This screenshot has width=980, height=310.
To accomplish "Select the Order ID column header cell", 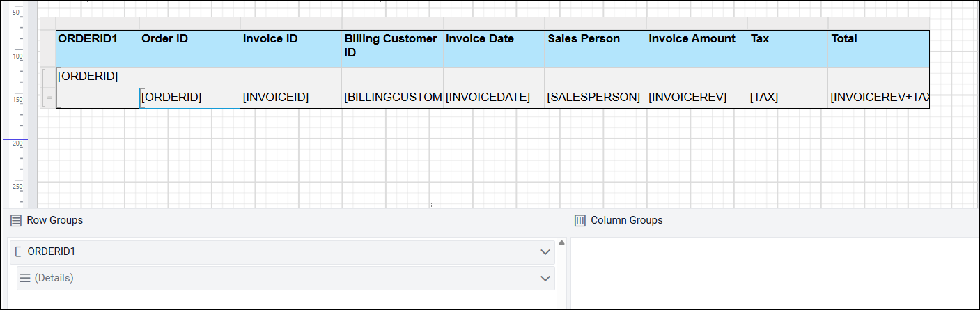I will point(189,48).
